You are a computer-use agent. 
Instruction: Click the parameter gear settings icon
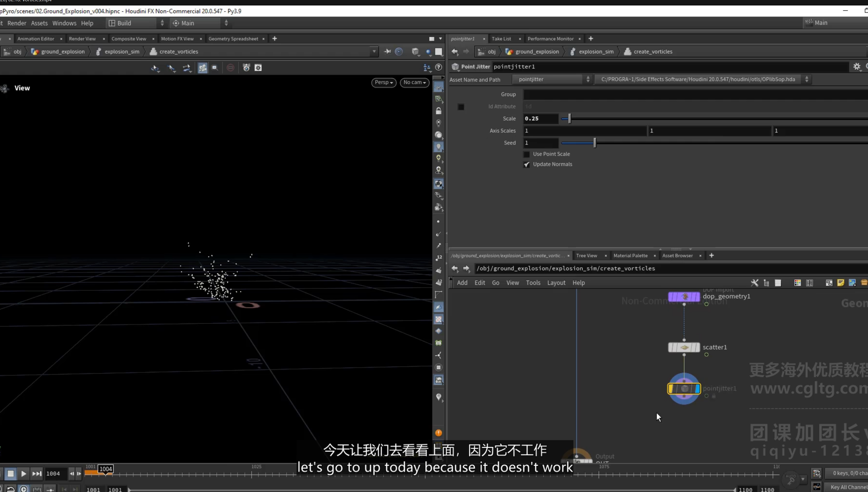(857, 67)
